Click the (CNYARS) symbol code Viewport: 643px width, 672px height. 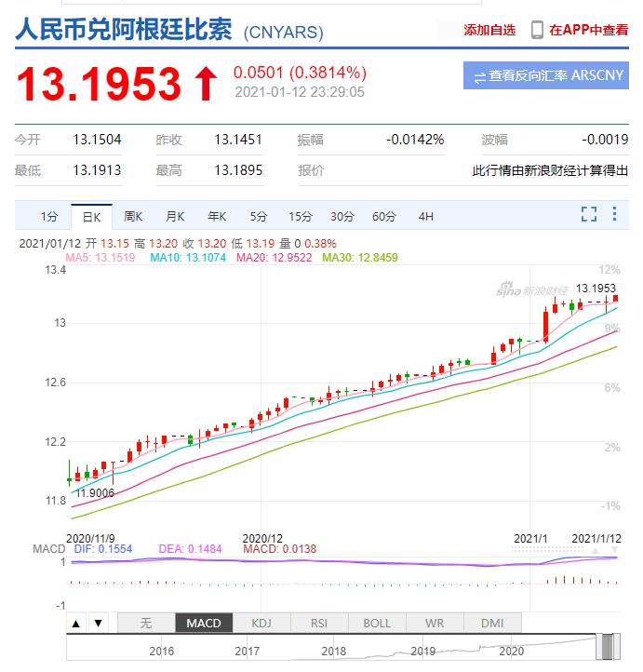(x=284, y=33)
